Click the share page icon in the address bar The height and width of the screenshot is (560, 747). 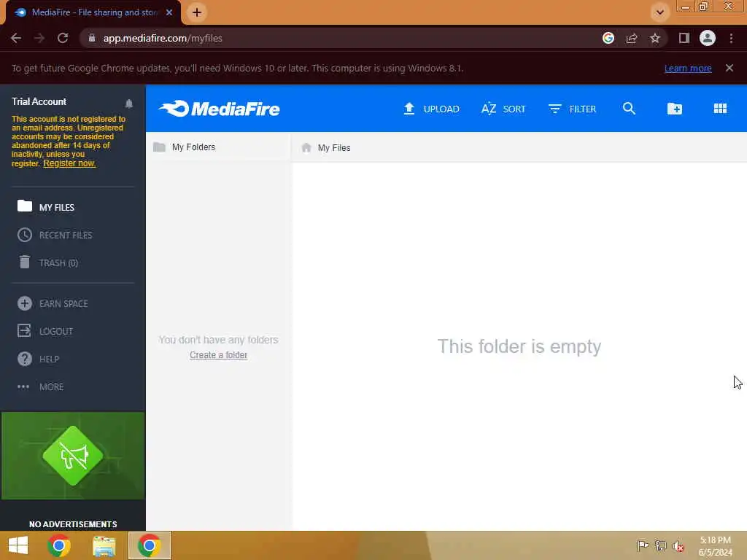click(x=632, y=38)
